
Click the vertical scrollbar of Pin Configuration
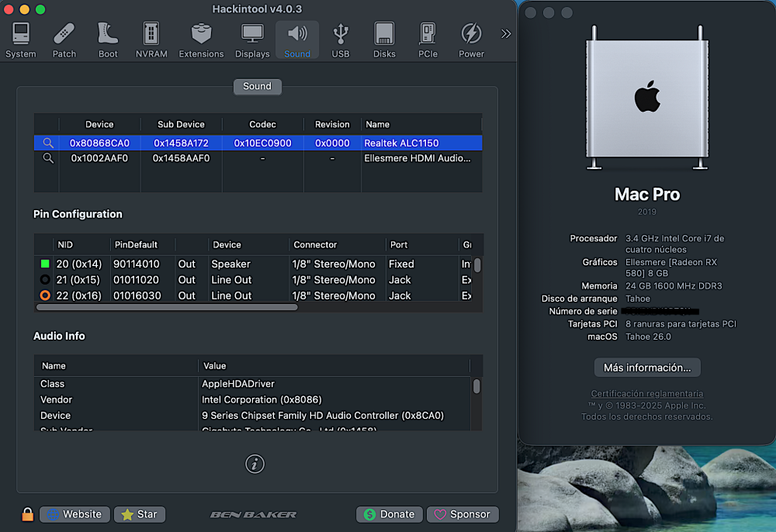pos(477,265)
